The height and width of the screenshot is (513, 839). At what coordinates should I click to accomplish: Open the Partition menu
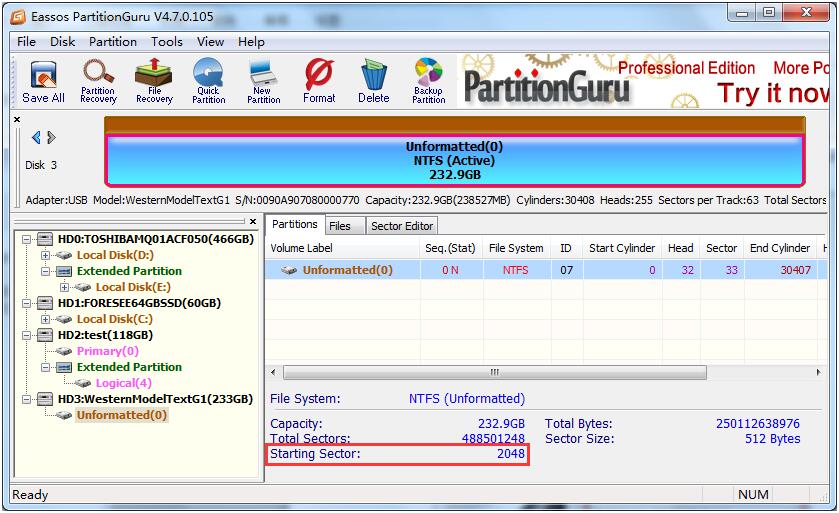(113, 42)
